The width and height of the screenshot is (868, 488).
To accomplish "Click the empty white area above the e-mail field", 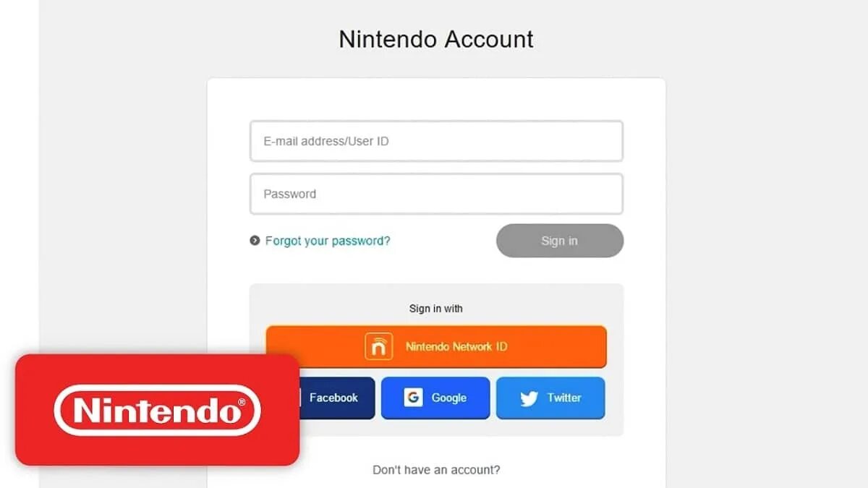I will [436, 99].
